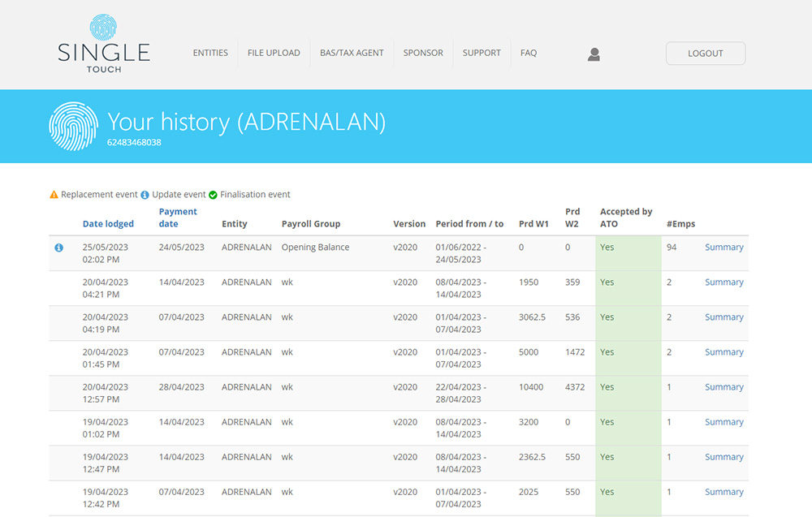Click the 'Version' column header
The image size is (812, 517).
[x=409, y=223]
